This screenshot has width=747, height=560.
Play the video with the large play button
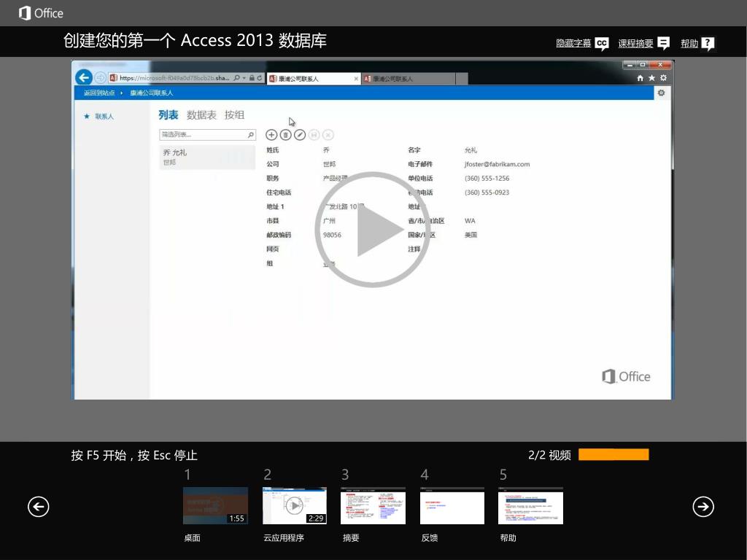(373, 230)
